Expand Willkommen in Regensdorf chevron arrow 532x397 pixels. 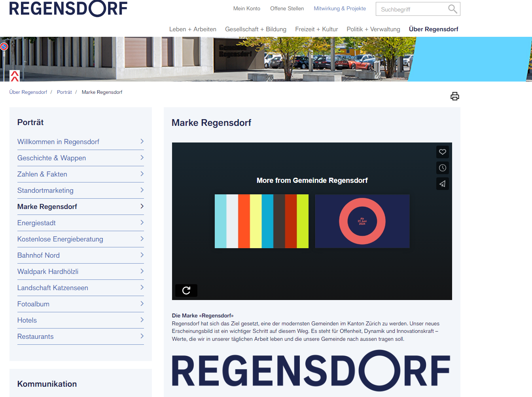142,141
